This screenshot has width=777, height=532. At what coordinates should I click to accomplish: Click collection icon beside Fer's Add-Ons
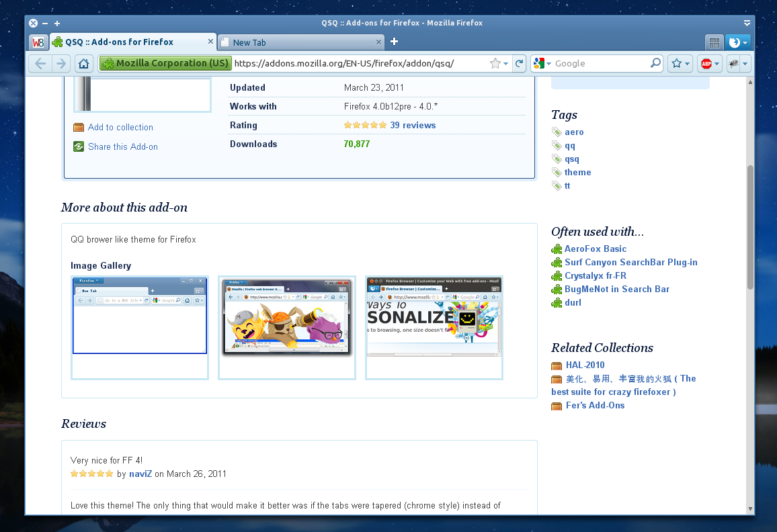click(557, 406)
